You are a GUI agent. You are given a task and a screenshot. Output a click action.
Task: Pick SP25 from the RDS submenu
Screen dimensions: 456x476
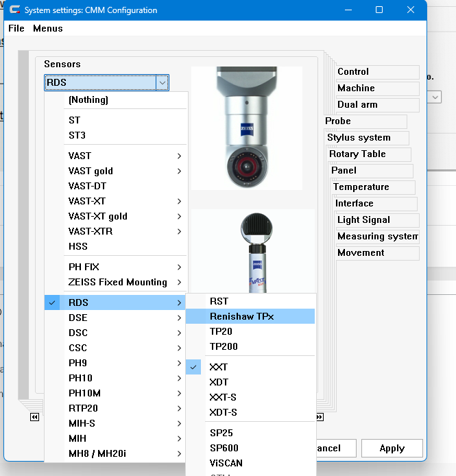[221, 433]
